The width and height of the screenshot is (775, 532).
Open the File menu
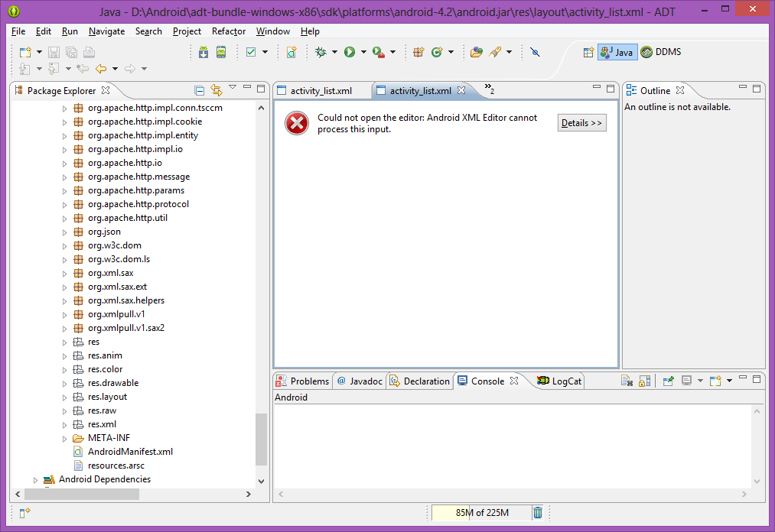pos(18,31)
